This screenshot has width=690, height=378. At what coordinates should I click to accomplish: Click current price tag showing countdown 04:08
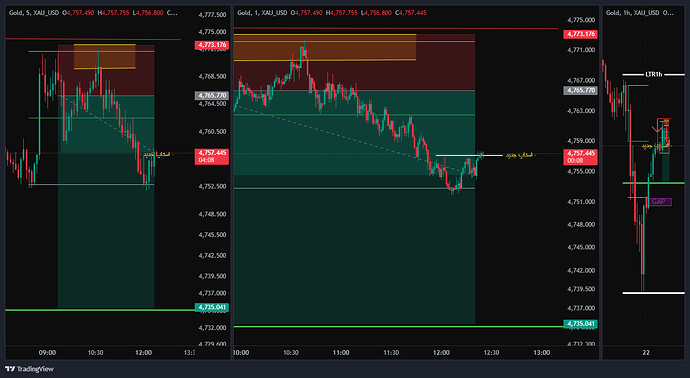pos(212,157)
